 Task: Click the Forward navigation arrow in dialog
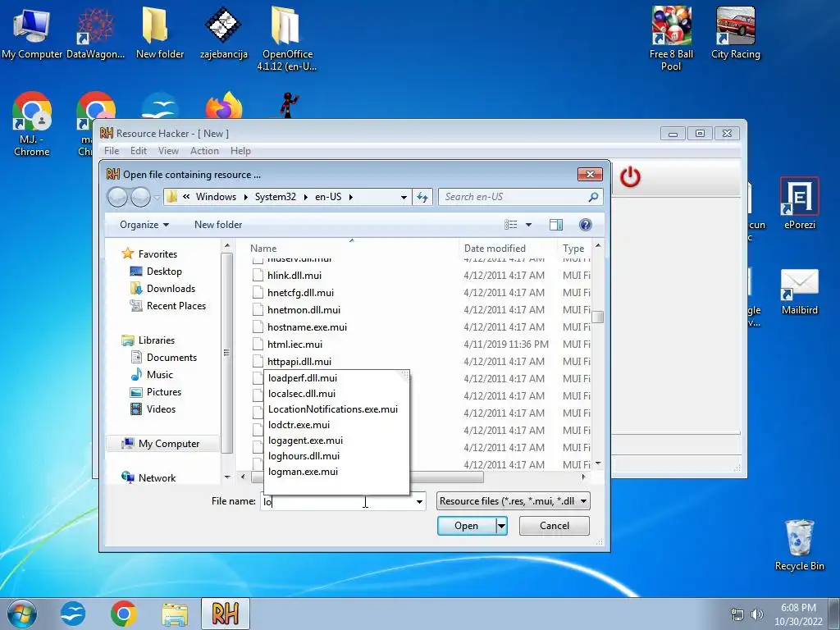[x=140, y=197]
